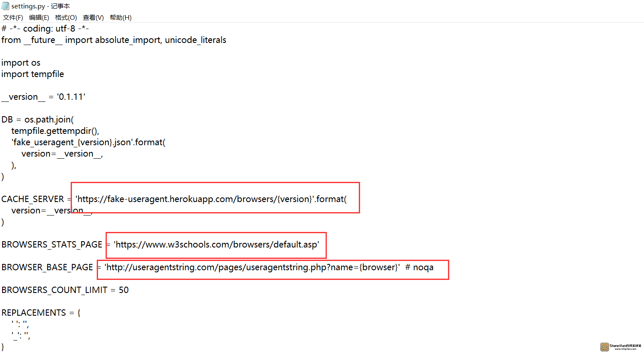
Task: Click the 'REPLACEMENTS = {' line
Action: pos(41,313)
